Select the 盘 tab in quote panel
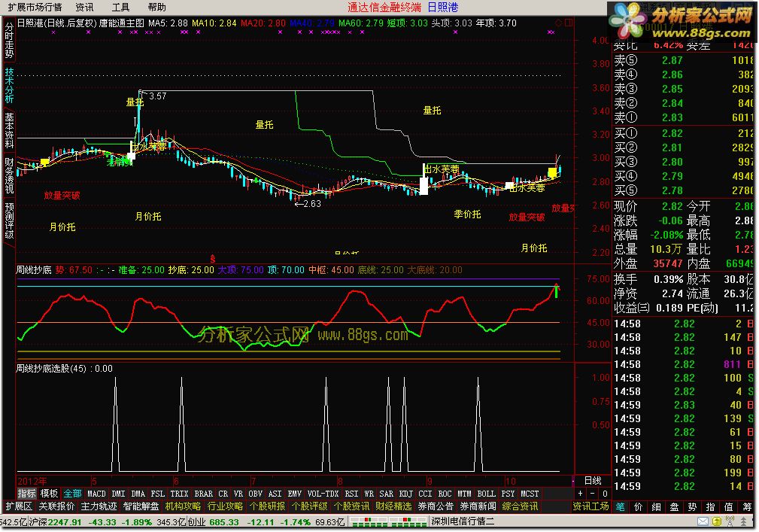This screenshot has height=532, width=759. click(x=674, y=506)
